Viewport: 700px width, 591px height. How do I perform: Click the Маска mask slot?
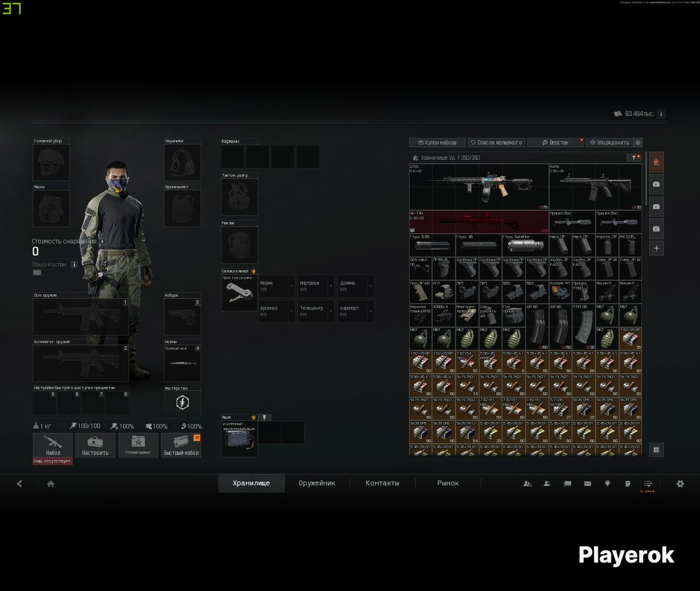51,209
